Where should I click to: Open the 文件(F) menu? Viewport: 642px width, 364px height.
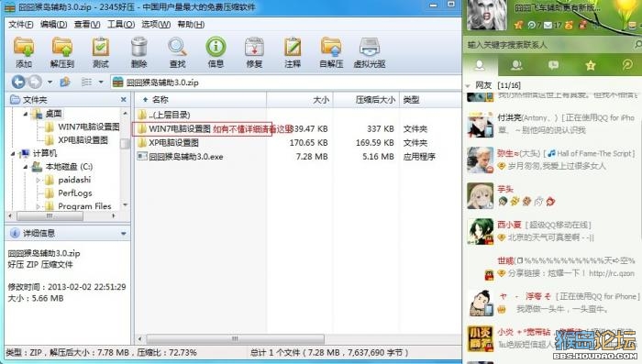point(20,25)
